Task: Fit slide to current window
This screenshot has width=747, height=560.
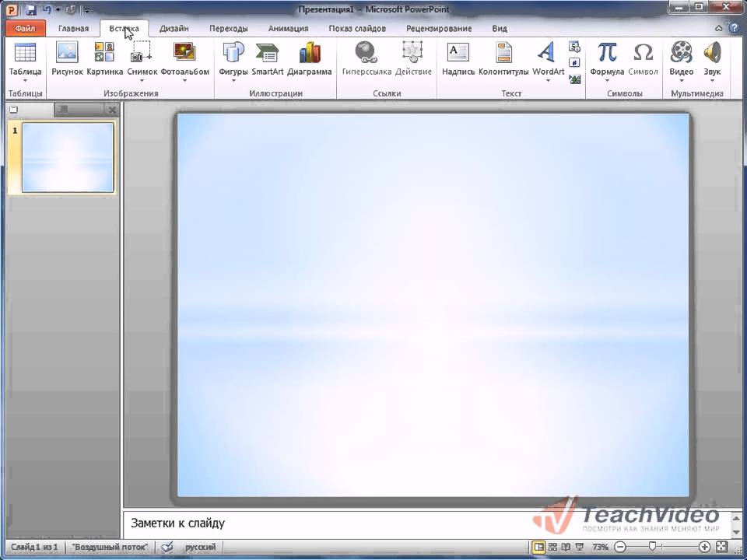Action: 722,547
